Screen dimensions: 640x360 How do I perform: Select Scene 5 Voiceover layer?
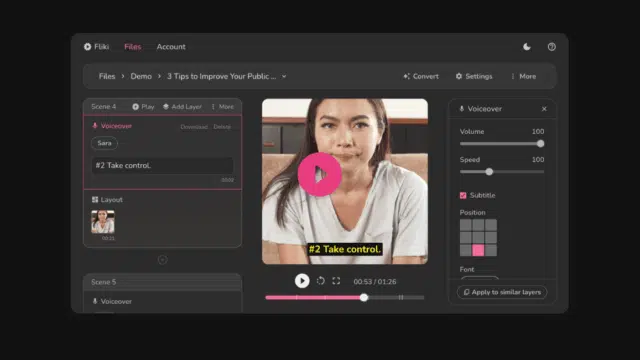(x=112, y=302)
